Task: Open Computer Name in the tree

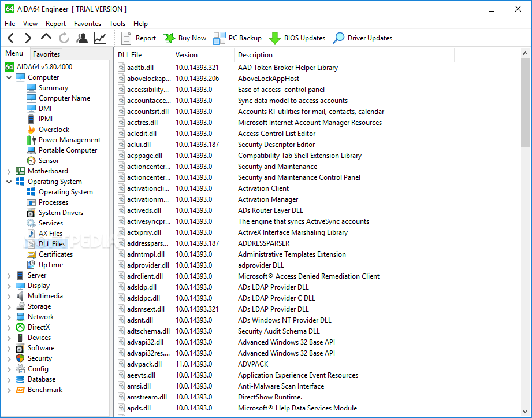Action: (65, 98)
